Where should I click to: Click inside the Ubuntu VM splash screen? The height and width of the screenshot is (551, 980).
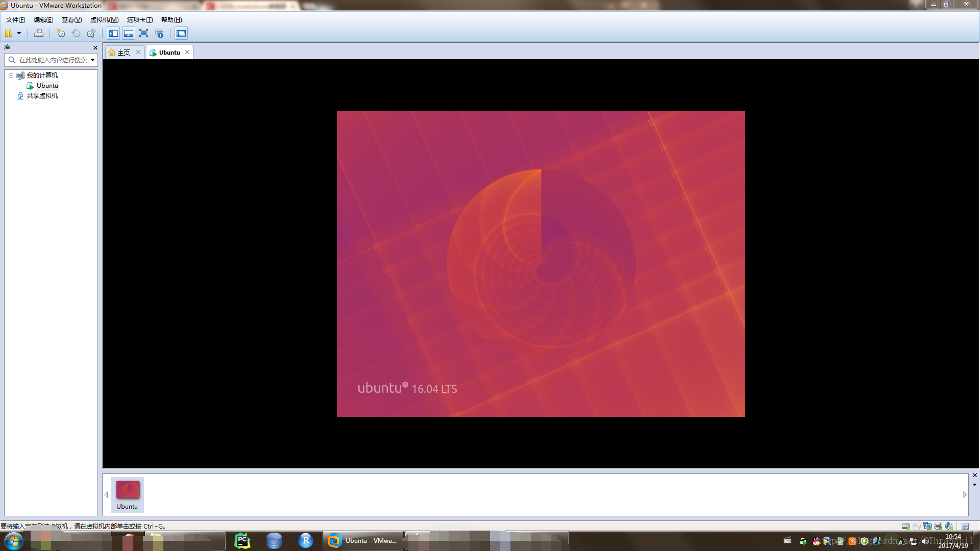[x=541, y=264]
